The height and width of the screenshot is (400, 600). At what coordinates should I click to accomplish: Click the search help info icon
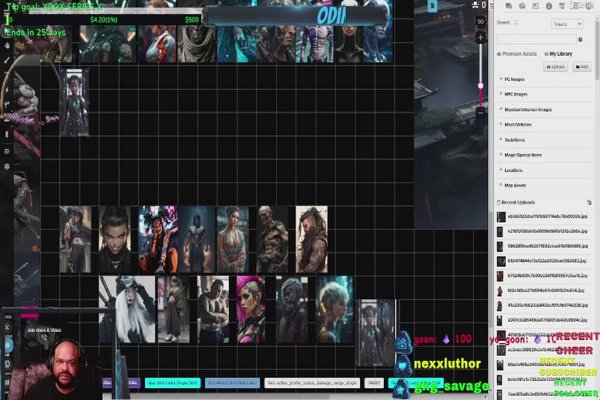[x=580, y=39]
